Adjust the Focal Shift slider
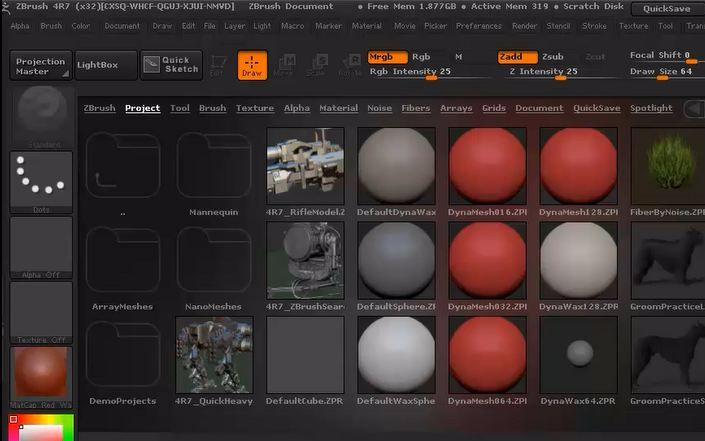705x441 pixels. pos(666,57)
